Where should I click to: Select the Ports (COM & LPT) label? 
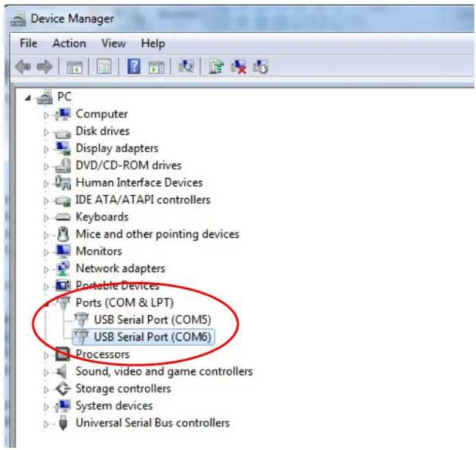coord(125,303)
